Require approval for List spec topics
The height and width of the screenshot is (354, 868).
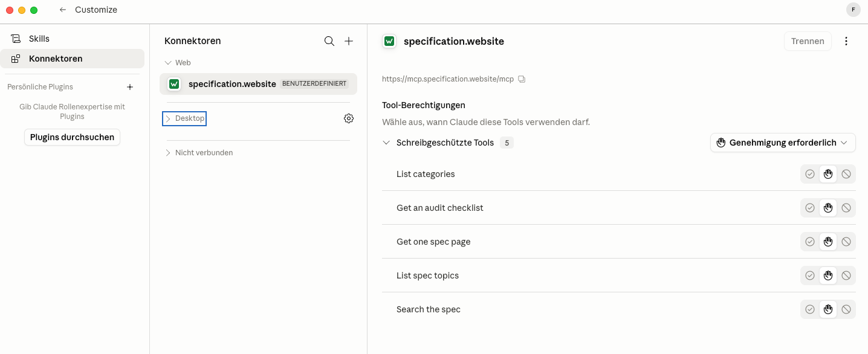point(828,275)
